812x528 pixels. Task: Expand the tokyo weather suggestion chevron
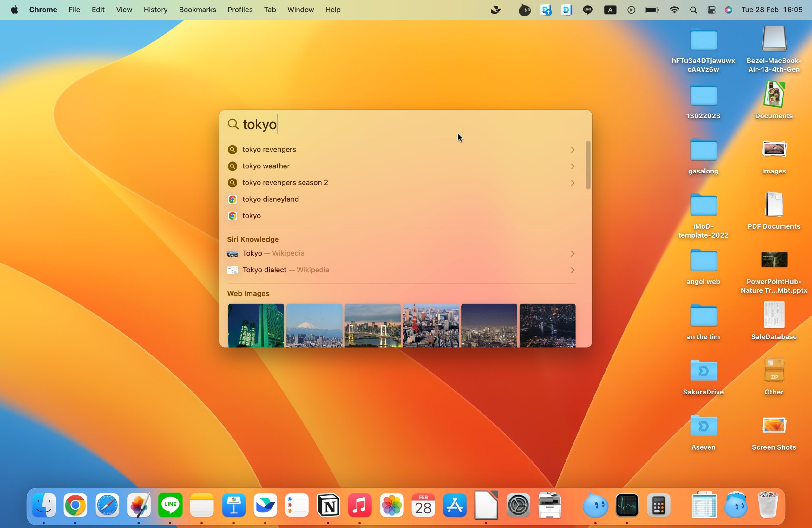pos(573,166)
